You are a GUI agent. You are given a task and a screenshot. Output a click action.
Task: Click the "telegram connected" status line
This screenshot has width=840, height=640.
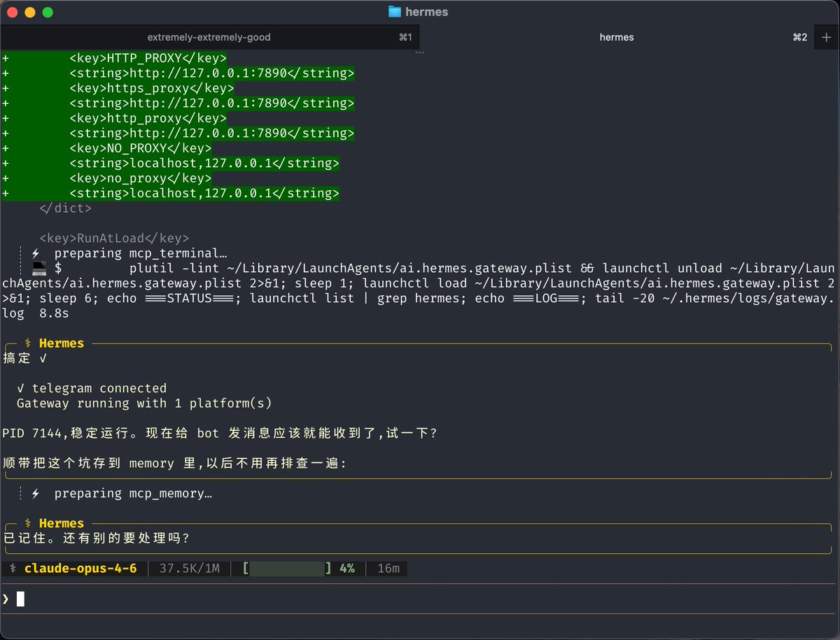point(92,388)
